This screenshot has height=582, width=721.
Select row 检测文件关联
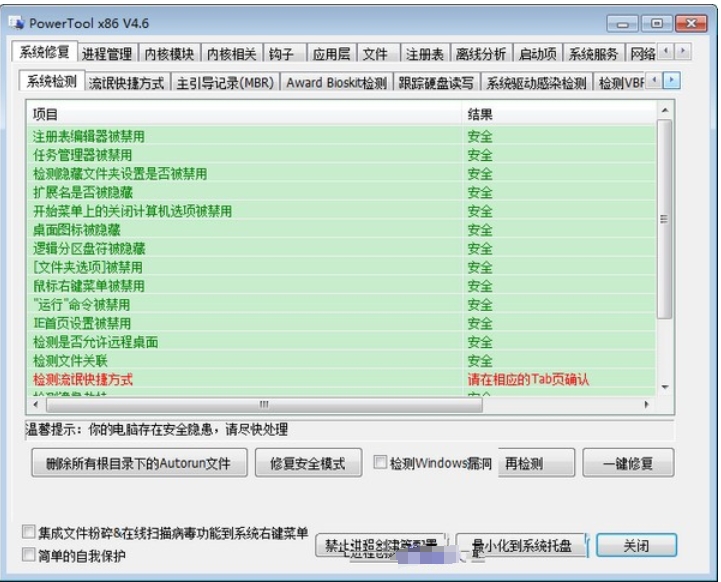coord(341,360)
